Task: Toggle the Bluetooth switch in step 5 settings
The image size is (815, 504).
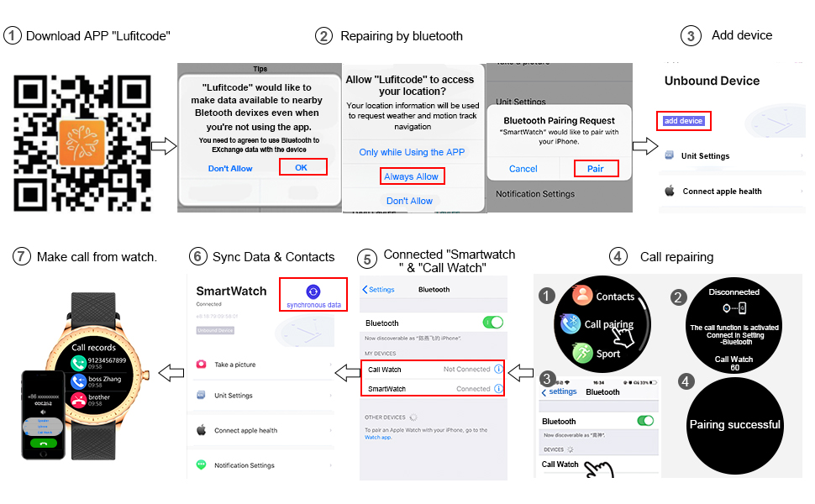Action: tap(492, 323)
